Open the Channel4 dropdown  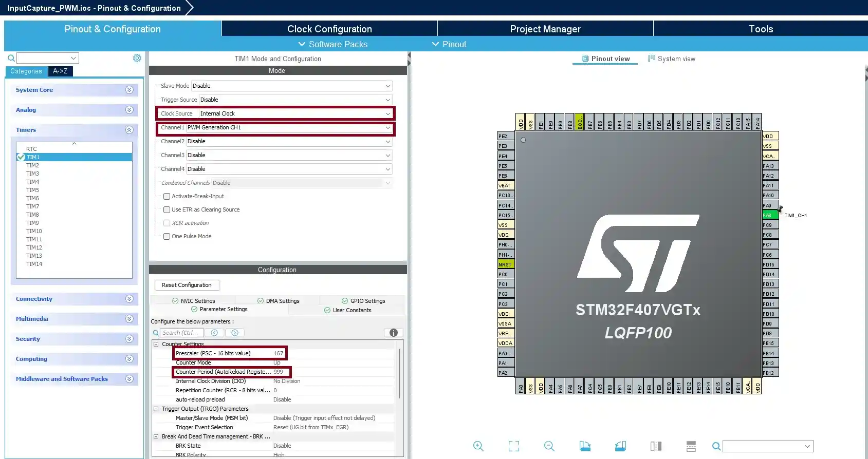pos(289,169)
